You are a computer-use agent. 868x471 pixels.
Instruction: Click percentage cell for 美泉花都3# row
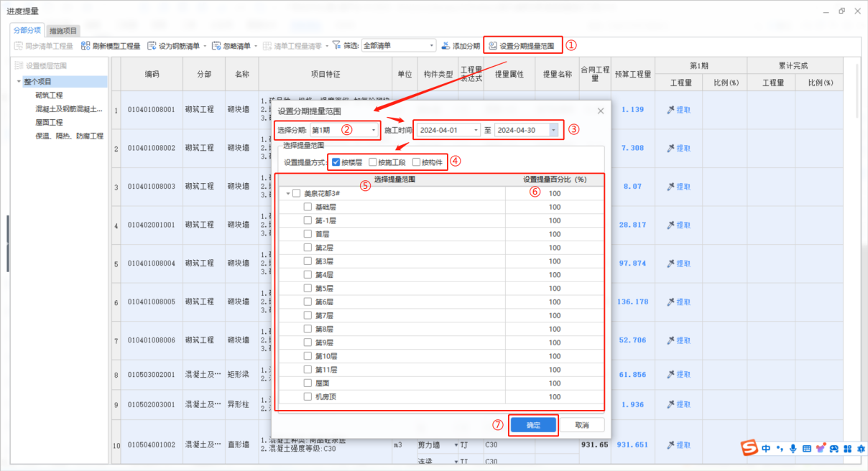pos(554,194)
